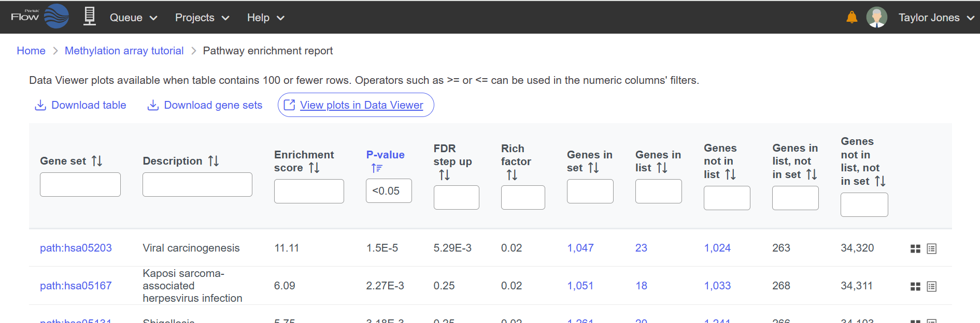
Task: Click 1,024 genes not in list link
Action: click(717, 248)
